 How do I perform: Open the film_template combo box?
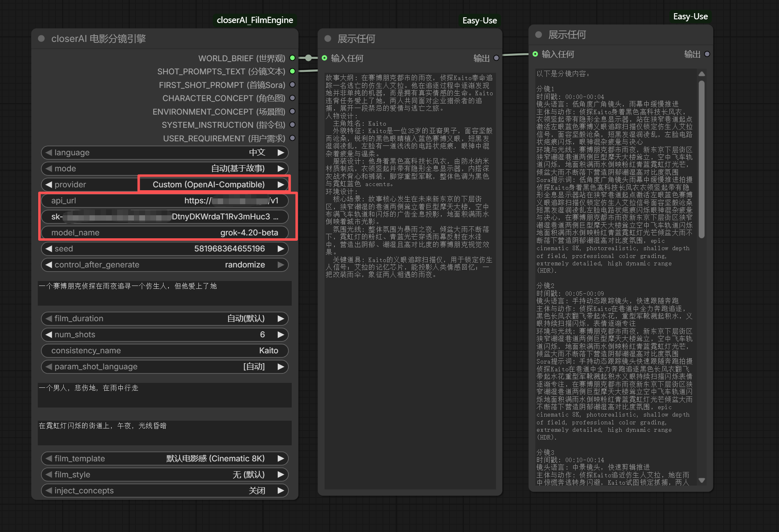164,458
